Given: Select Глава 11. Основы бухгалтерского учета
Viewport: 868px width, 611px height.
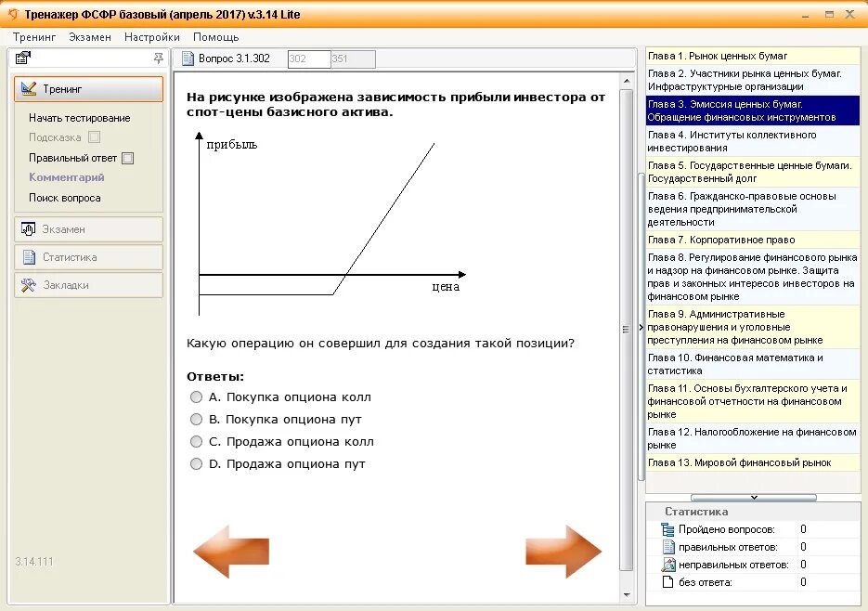Looking at the screenshot, I should 752,401.
